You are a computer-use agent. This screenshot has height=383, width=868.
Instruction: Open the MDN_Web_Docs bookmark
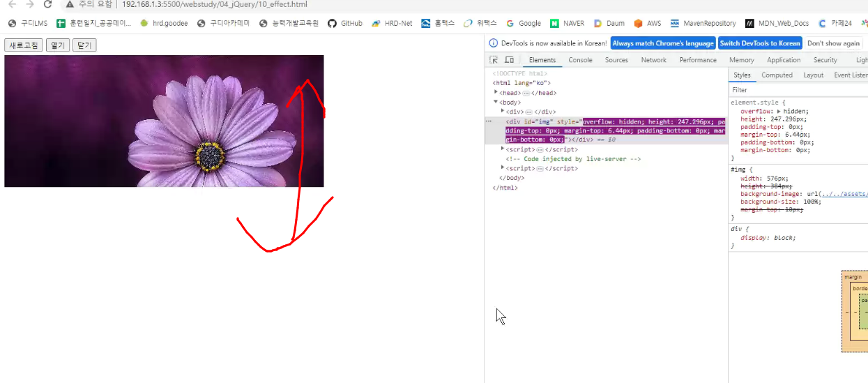[x=777, y=23]
